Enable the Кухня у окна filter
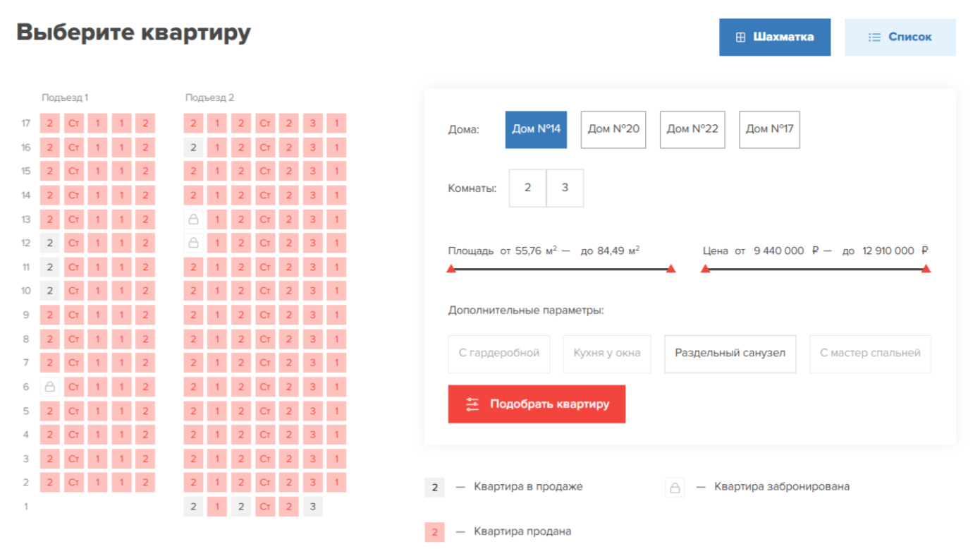This screenshot has height=549, width=980. tap(606, 354)
